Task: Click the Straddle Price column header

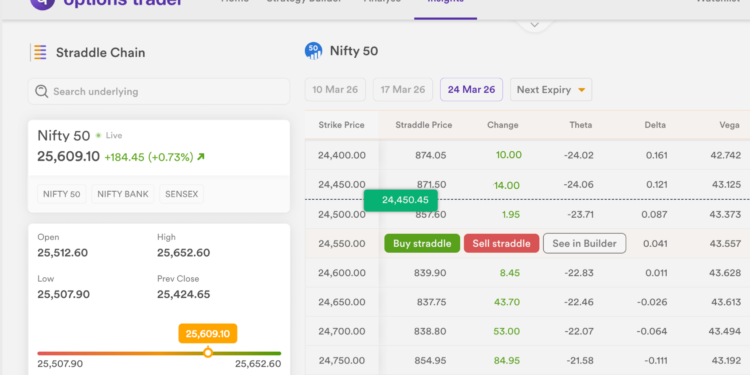Action: point(424,125)
